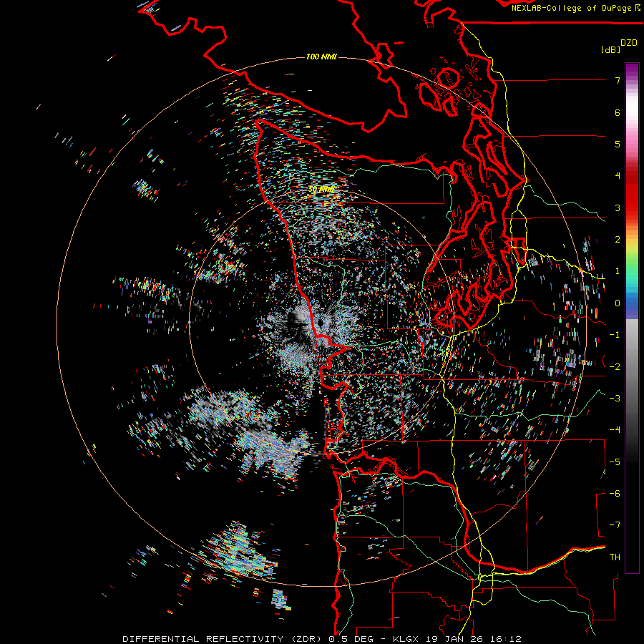Click the KLGX station identifier
The height and width of the screenshot is (644, 644).
coord(406,639)
